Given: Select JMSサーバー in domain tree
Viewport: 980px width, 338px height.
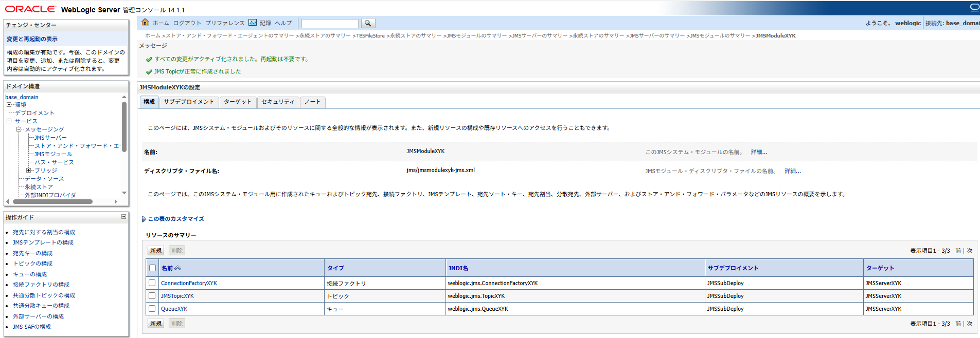Looking at the screenshot, I should (x=50, y=138).
